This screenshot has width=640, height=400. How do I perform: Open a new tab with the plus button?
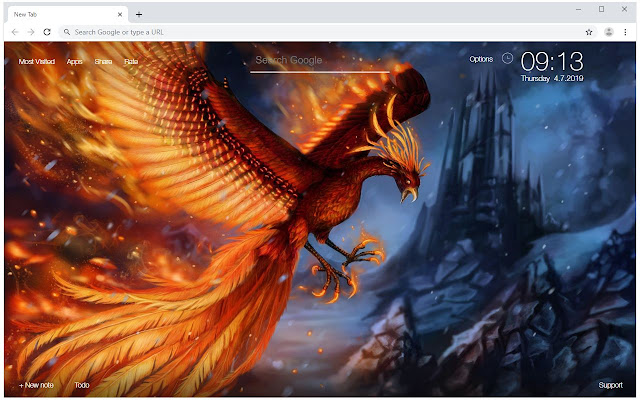139,14
